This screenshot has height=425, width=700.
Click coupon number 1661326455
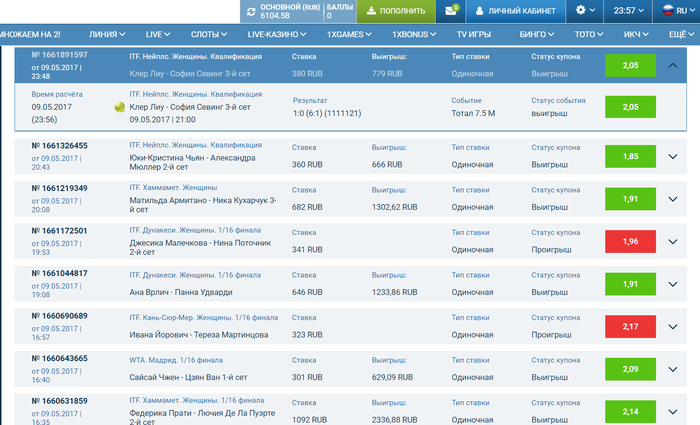click(x=59, y=146)
